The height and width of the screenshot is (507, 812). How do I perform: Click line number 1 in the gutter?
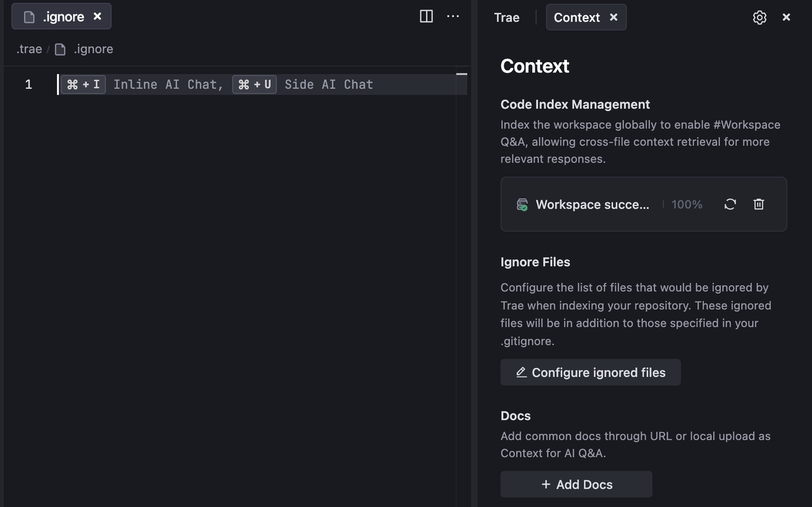[x=29, y=84]
